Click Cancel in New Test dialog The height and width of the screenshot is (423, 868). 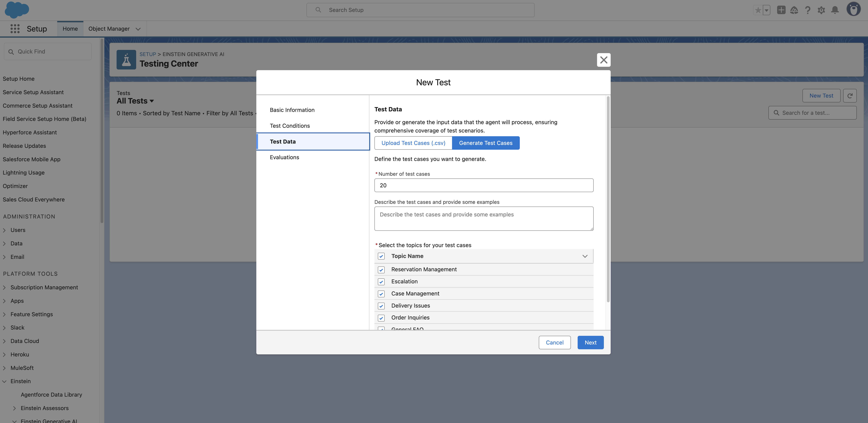[x=554, y=342]
